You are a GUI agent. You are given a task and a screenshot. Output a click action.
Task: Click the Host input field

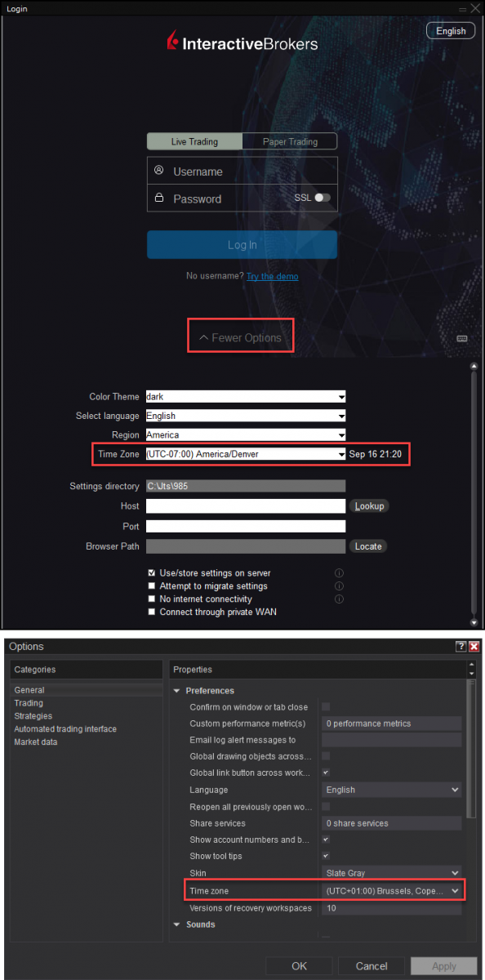(x=246, y=506)
